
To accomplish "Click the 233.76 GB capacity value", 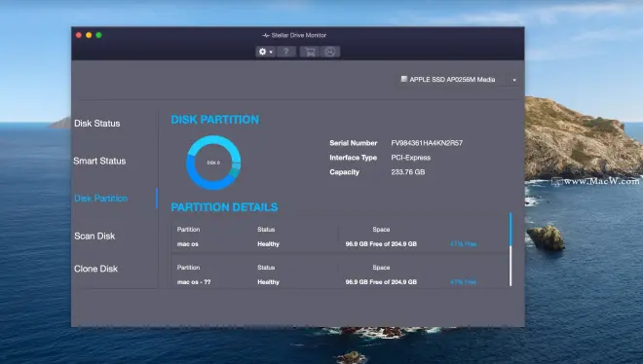I will click(x=408, y=172).
